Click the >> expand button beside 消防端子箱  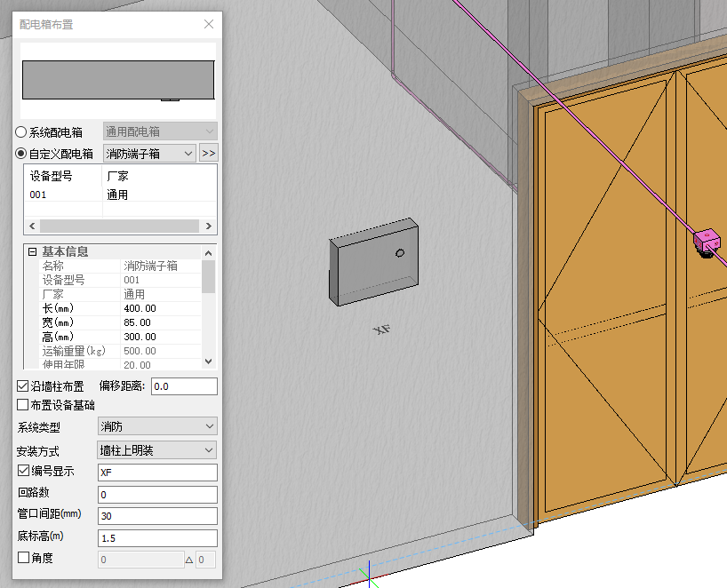pos(209,154)
